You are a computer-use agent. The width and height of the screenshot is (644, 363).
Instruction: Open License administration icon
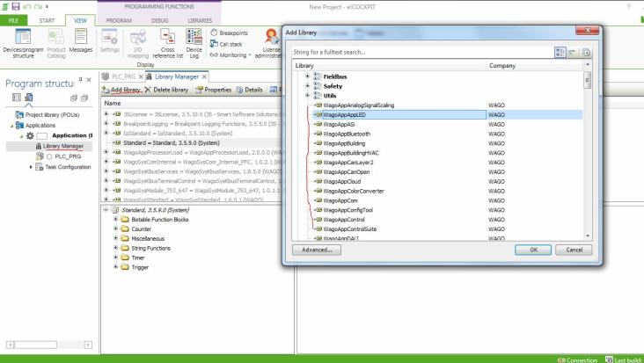coord(271,37)
